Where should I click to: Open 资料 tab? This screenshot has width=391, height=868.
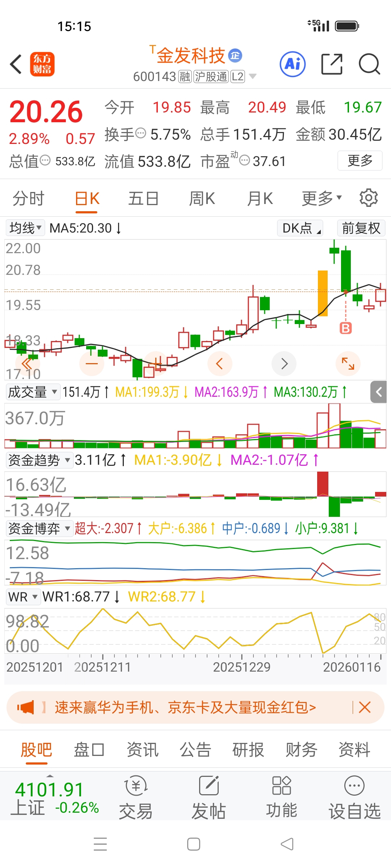point(354,749)
